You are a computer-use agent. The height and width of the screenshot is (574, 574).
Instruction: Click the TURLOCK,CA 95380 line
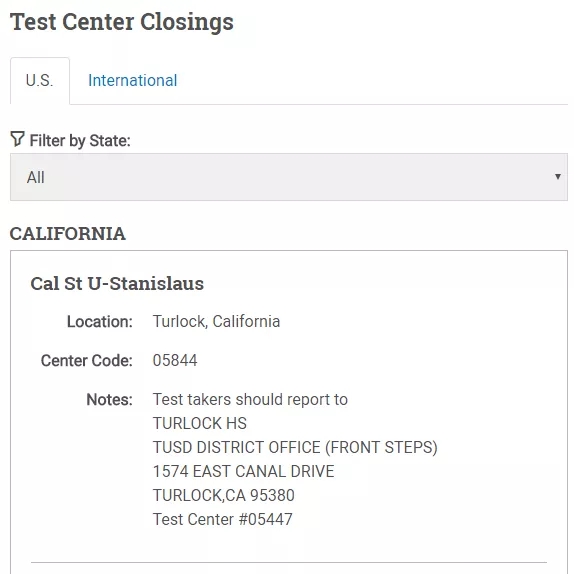click(224, 495)
